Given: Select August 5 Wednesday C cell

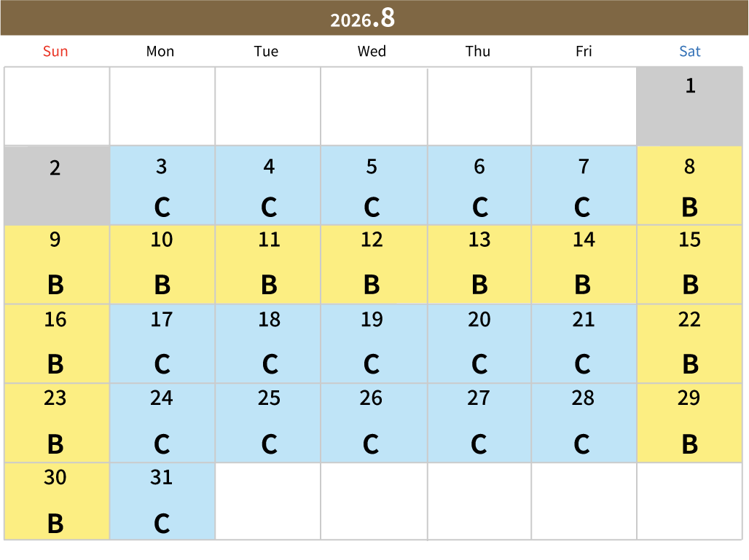Looking at the screenshot, I should (x=374, y=185).
